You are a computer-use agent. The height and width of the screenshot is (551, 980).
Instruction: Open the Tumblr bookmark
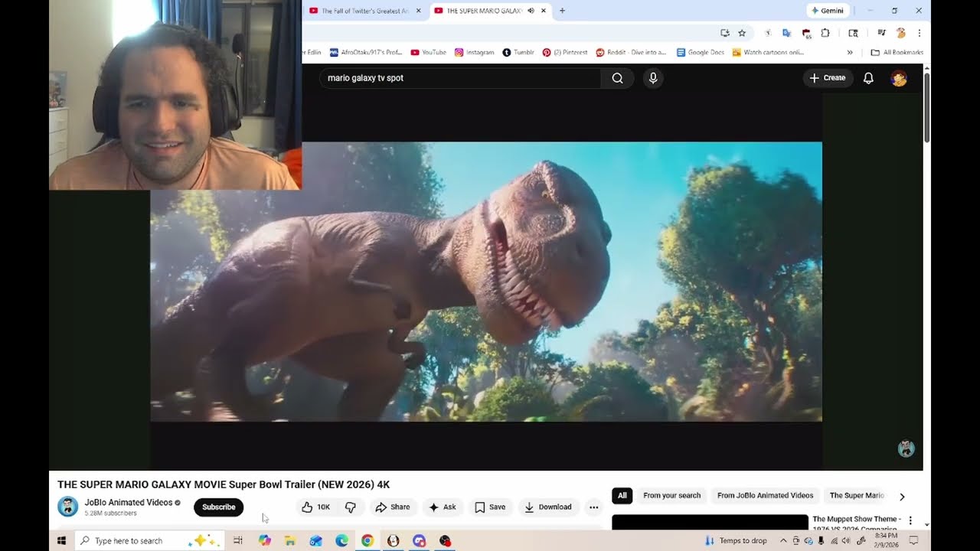(518, 52)
